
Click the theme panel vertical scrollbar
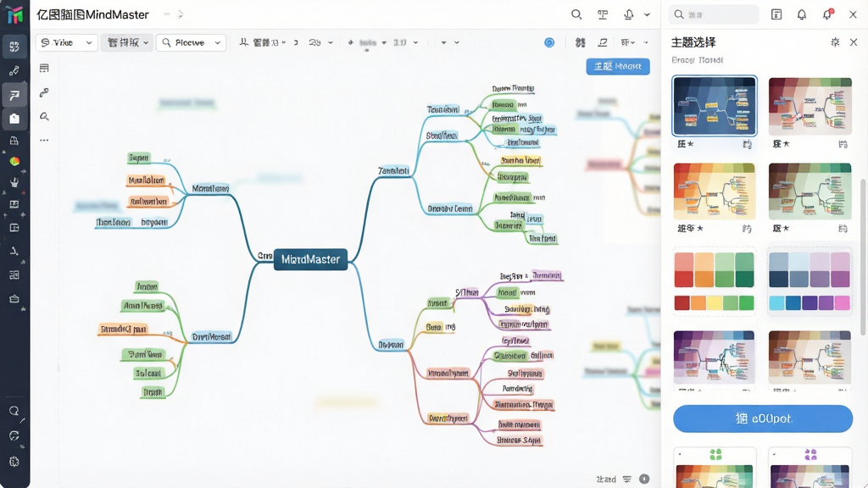coord(862,258)
